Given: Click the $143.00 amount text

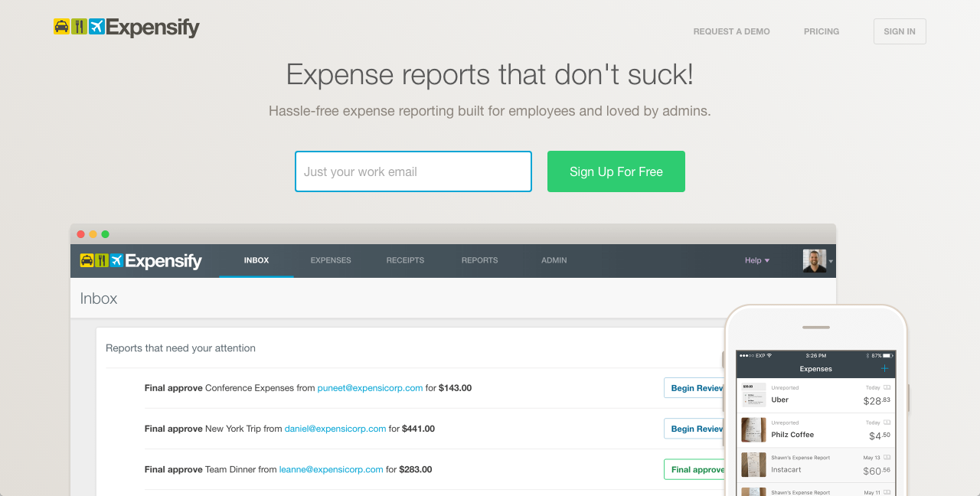Looking at the screenshot, I should [456, 388].
